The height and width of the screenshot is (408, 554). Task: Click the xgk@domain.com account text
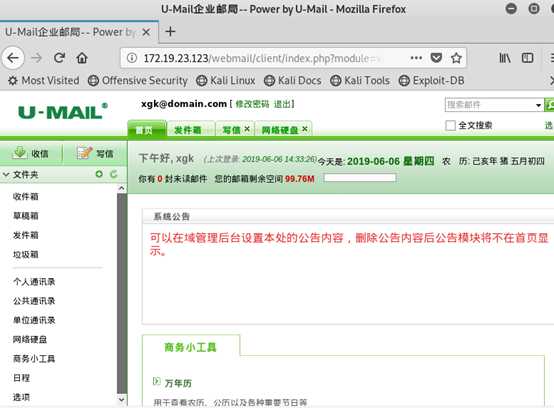(184, 104)
